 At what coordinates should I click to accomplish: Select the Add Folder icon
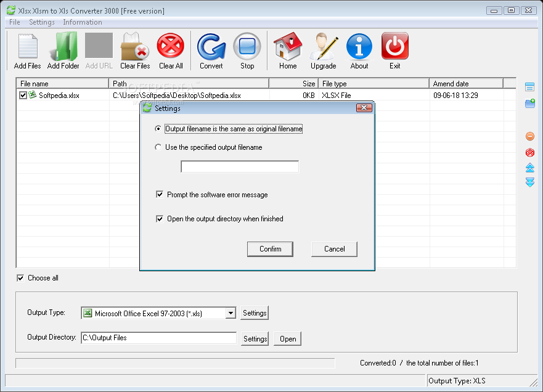tap(62, 46)
